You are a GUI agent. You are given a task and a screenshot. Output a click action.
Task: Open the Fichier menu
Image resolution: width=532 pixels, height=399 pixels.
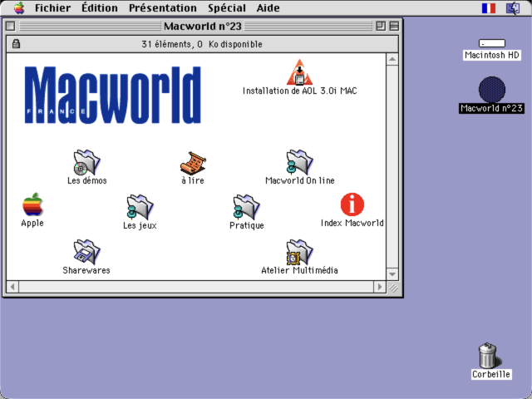(x=52, y=7)
